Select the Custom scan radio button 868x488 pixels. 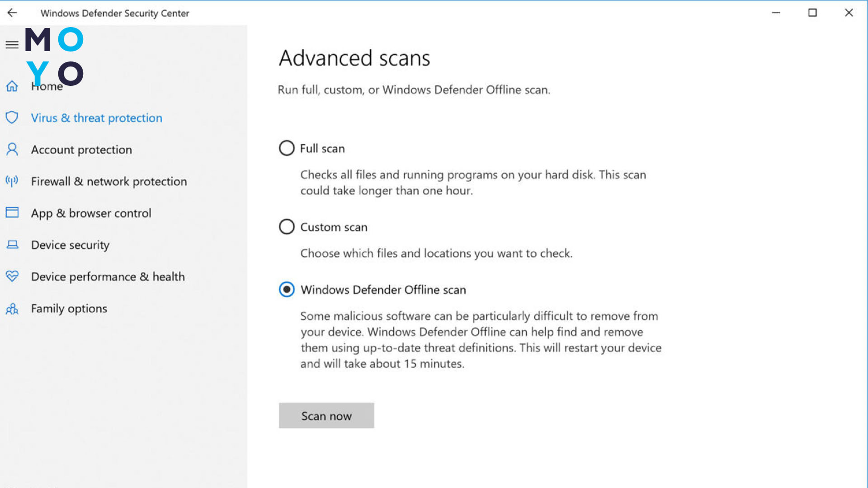[x=287, y=227]
